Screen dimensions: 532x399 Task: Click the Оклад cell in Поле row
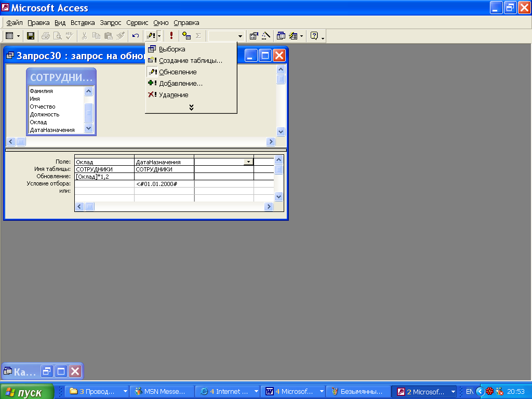point(104,162)
